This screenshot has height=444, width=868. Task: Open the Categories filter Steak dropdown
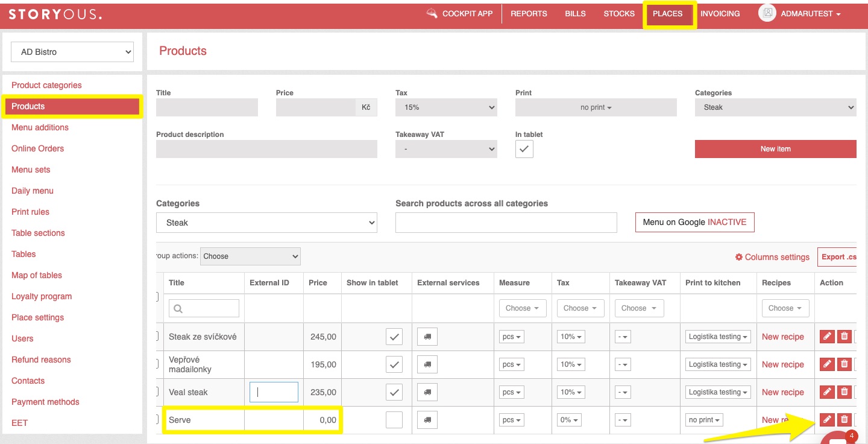coord(266,223)
